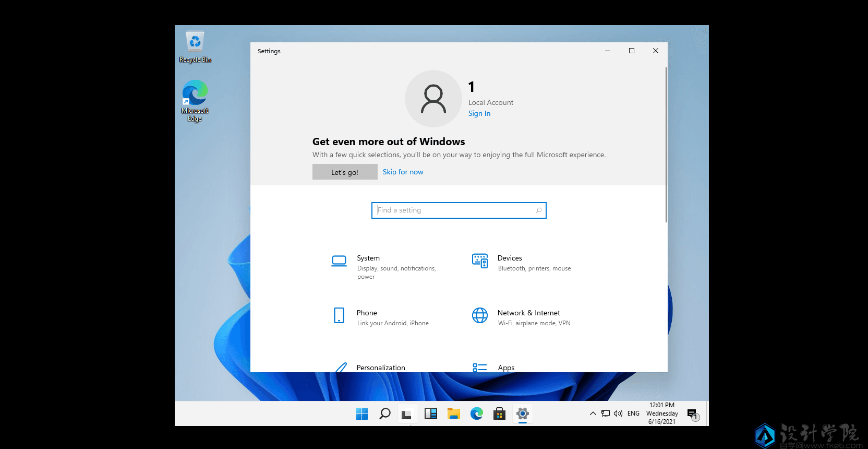Image resolution: width=868 pixels, height=449 pixels.
Task: Click the Personalization category title
Action: click(381, 368)
